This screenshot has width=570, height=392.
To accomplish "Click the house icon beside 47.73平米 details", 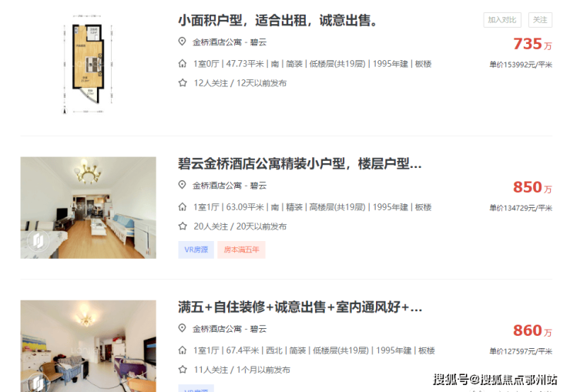I will [182, 64].
